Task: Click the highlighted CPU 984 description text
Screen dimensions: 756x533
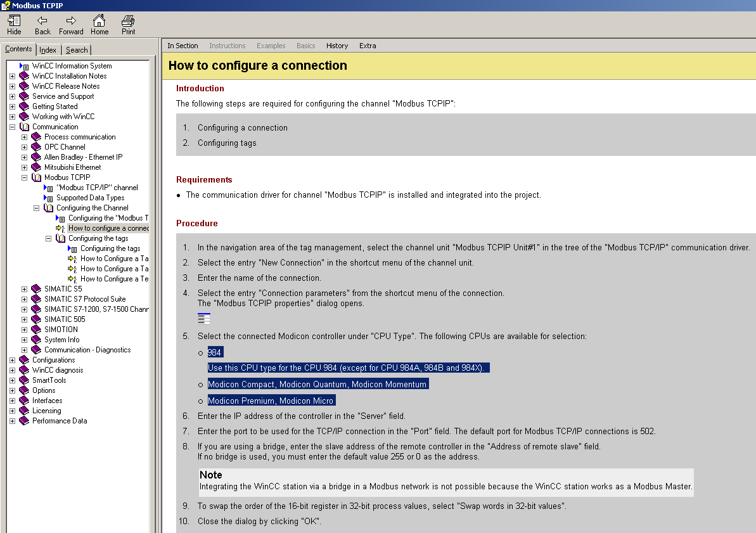Action: pos(349,368)
